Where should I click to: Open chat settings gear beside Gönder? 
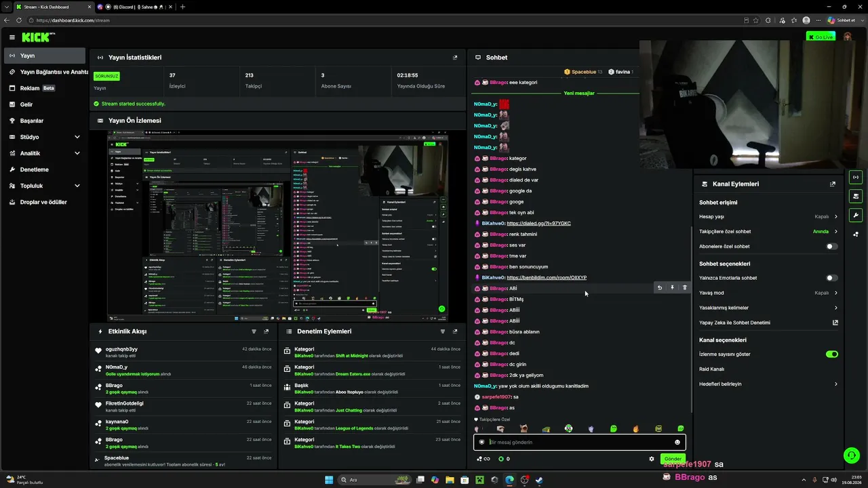(652, 459)
